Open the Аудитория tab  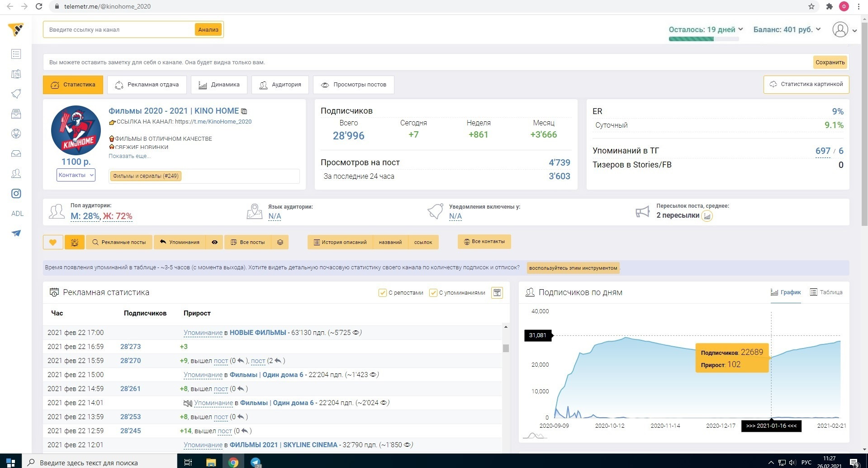tap(280, 85)
